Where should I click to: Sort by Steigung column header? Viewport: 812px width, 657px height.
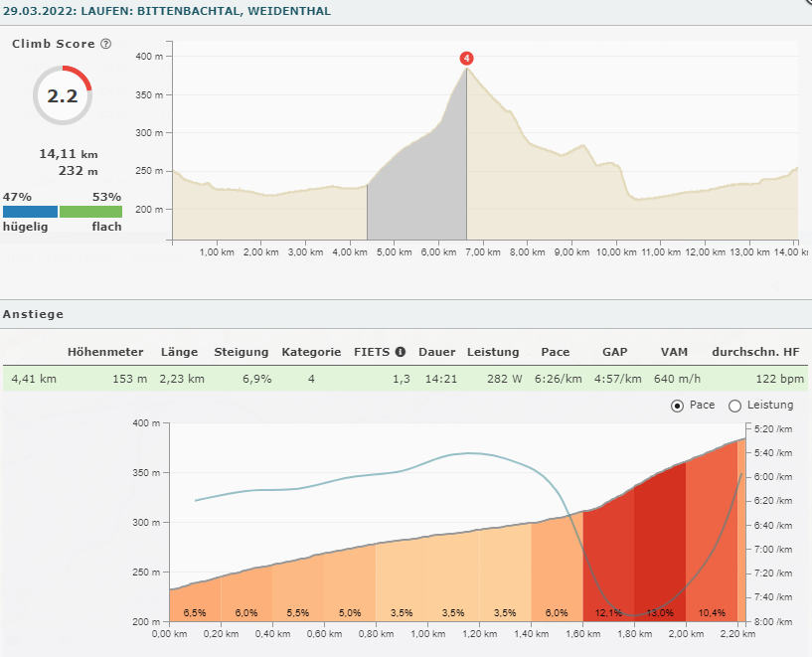pyautogui.click(x=242, y=352)
